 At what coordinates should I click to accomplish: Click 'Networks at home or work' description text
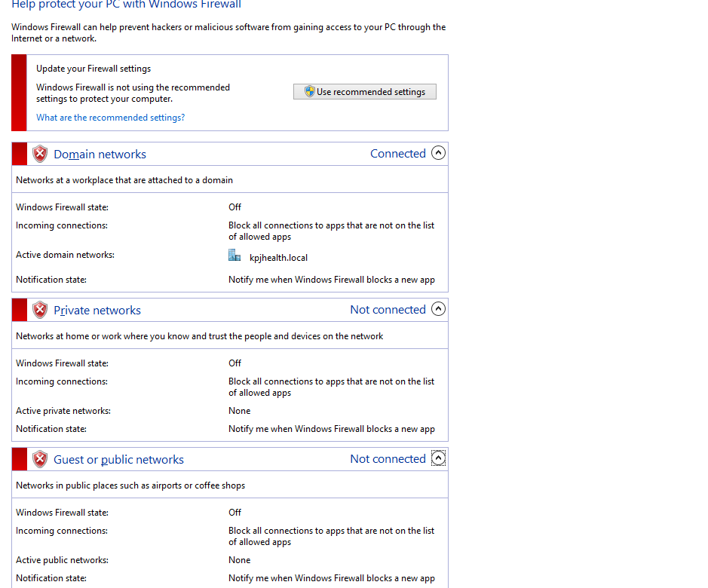tap(199, 336)
